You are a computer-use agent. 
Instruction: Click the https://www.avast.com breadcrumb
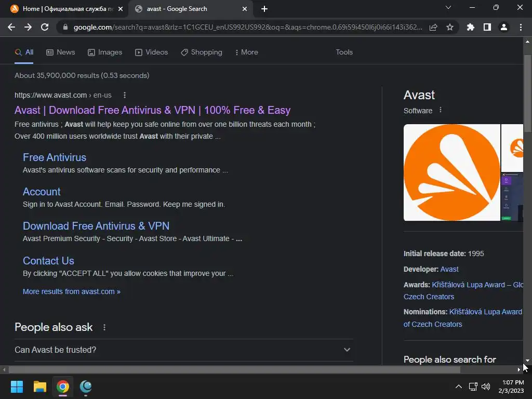pos(63,95)
